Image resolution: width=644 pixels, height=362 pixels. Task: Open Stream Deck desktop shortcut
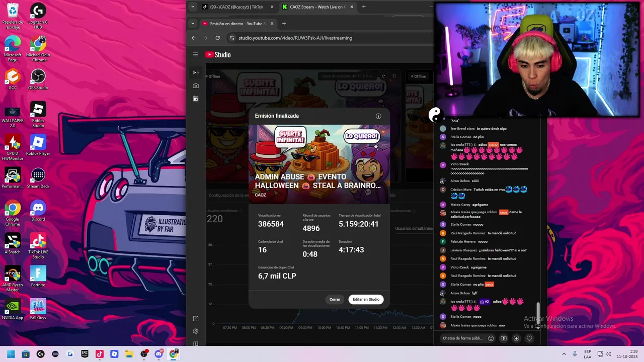[x=38, y=178]
